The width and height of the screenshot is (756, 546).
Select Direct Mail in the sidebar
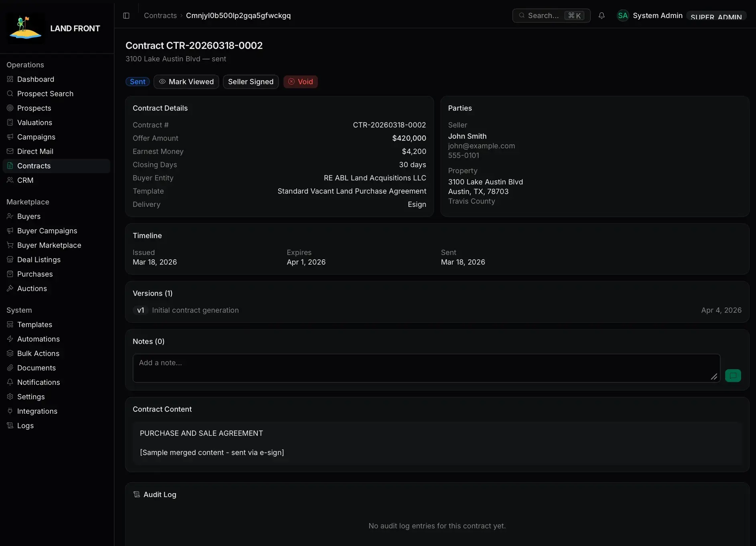tap(57, 152)
